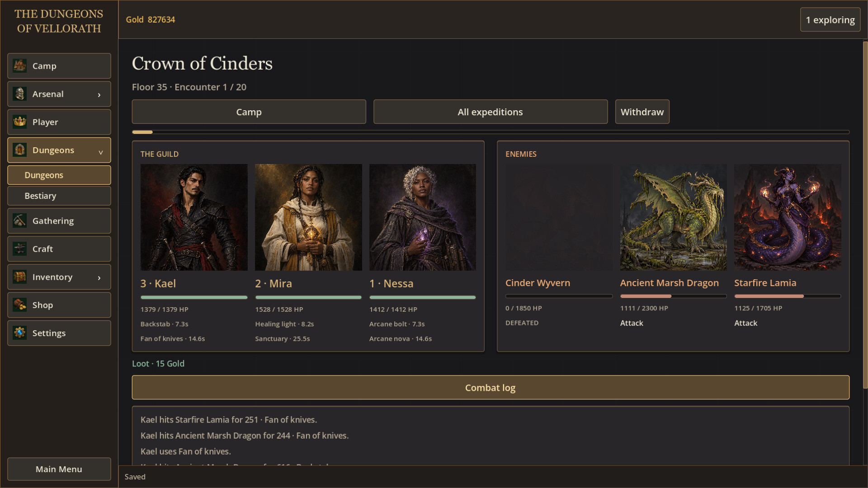Click the Gathering pickaxe icon

point(19,221)
